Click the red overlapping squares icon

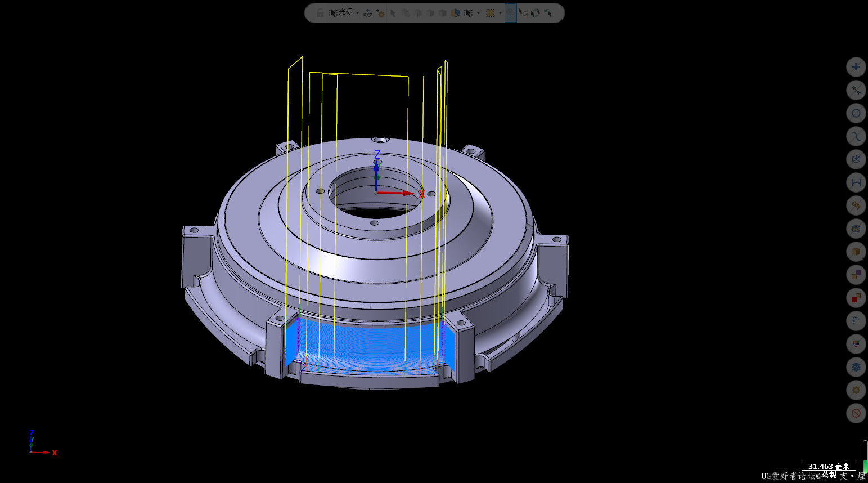click(x=856, y=298)
